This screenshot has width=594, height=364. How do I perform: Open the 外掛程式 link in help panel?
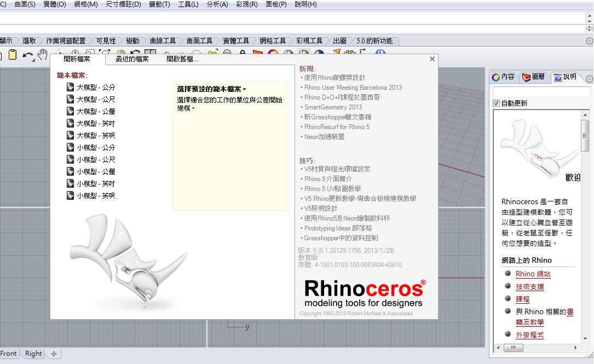pyautogui.click(x=529, y=335)
